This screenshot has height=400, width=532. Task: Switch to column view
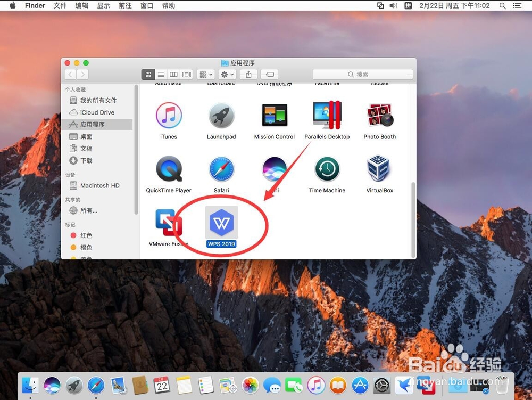pos(173,75)
